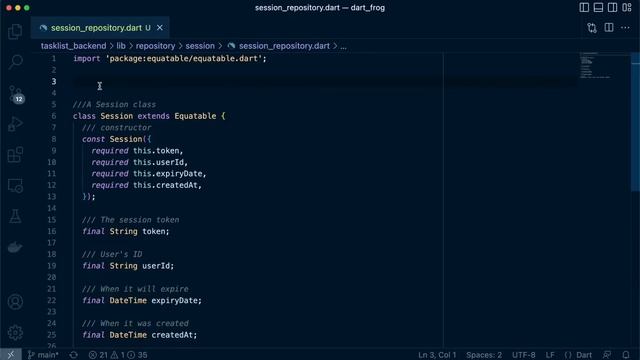Click 'required this.expiryDate,' line

(x=149, y=173)
